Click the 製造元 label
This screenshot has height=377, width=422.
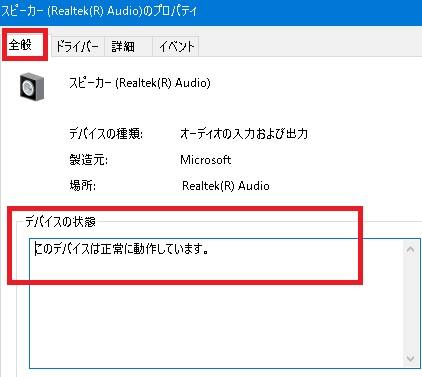pos(88,160)
